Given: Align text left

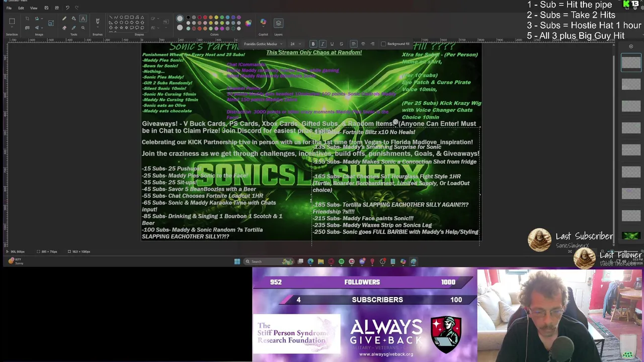Looking at the screenshot, I should tap(353, 44).
